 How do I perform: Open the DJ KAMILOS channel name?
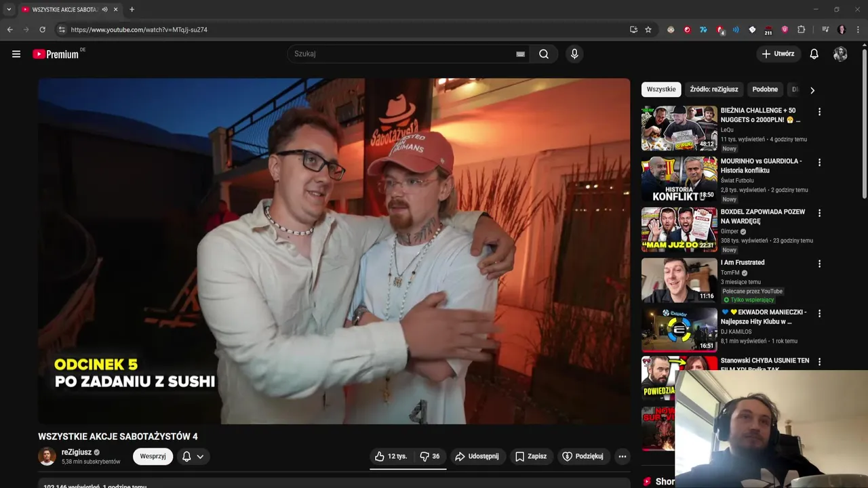[736, 332]
